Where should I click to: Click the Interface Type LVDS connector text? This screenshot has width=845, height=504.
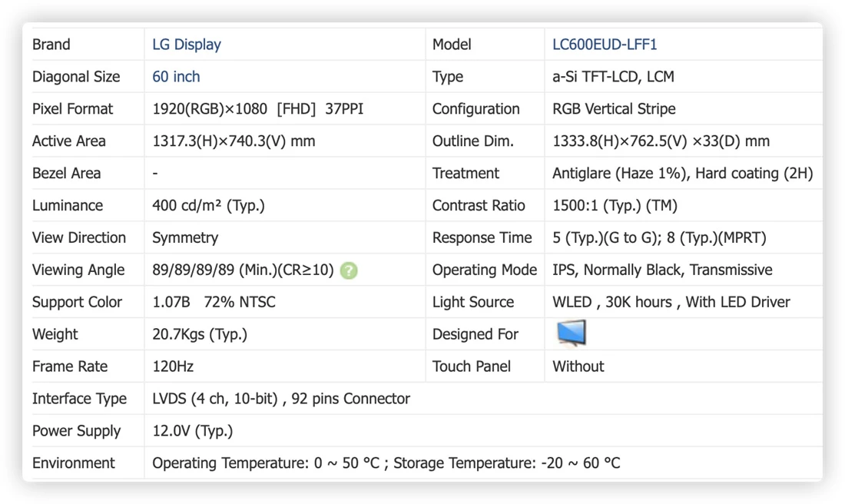coord(280,399)
